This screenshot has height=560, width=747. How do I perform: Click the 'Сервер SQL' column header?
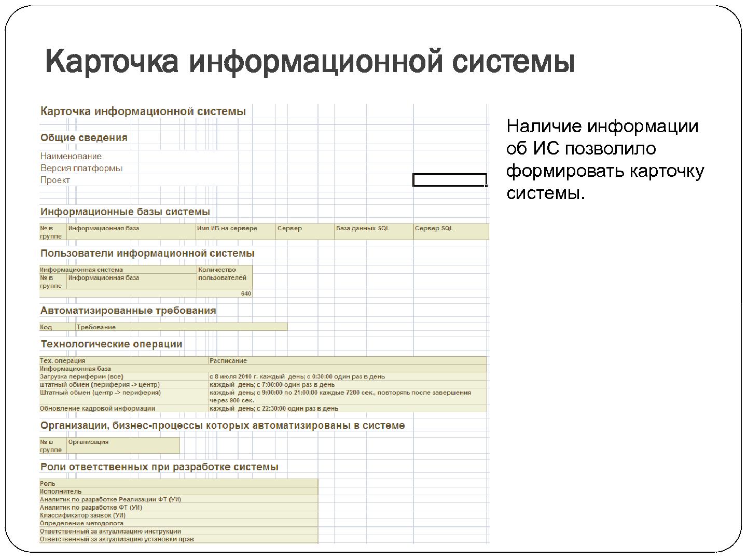pyautogui.click(x=451, y=232)
